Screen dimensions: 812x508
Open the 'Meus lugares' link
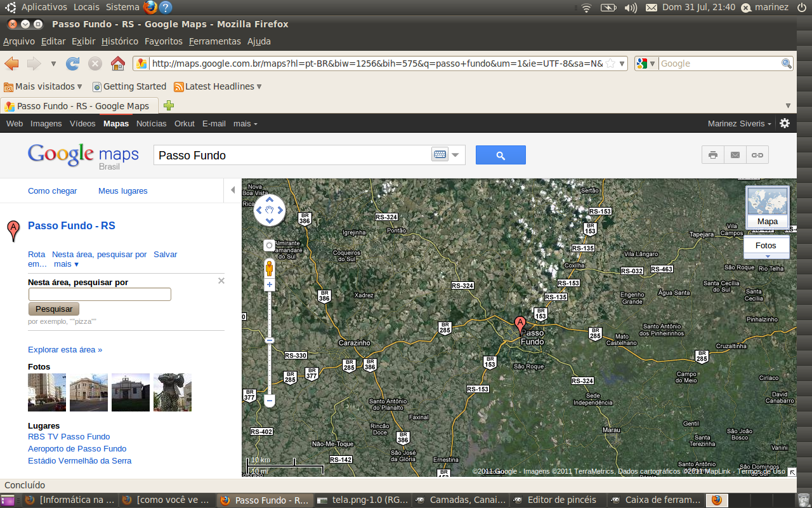(123, 190)
